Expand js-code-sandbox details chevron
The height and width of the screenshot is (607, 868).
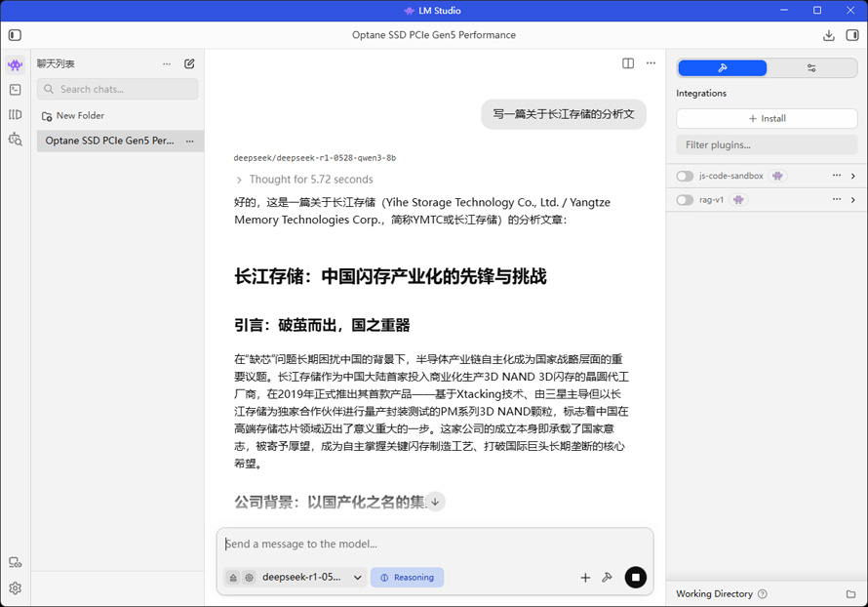852,176
